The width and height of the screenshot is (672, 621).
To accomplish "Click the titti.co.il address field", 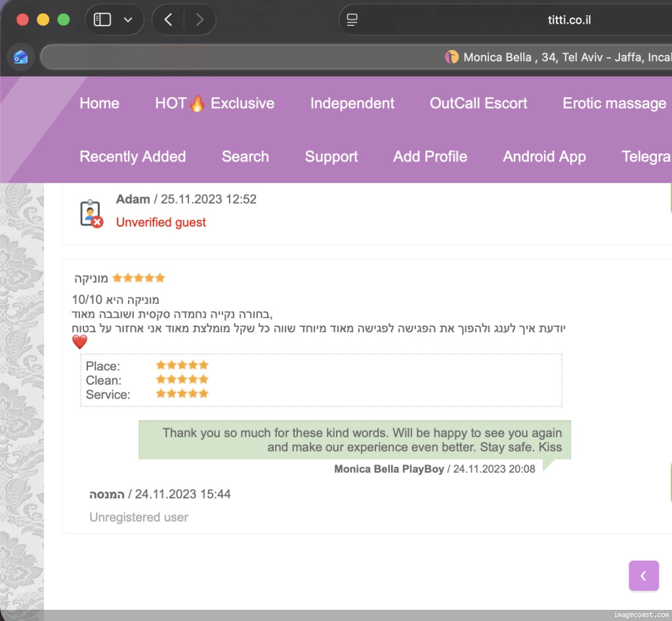I will 568,20.
